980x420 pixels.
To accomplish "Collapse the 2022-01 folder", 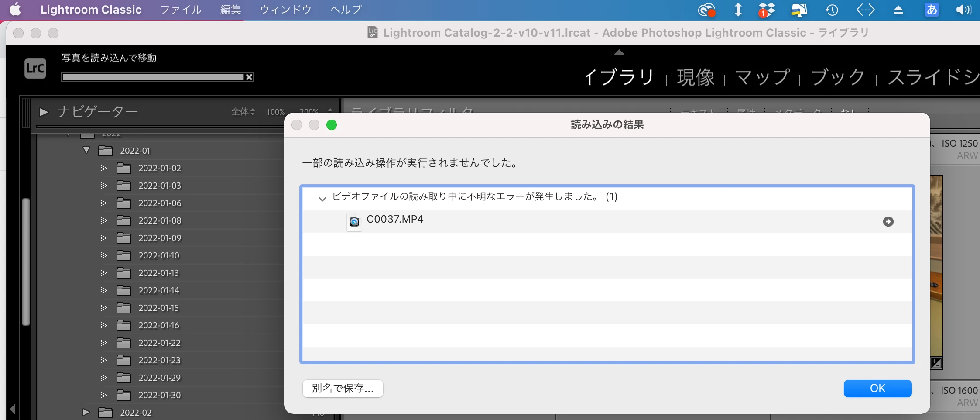I will coord(86,150).
